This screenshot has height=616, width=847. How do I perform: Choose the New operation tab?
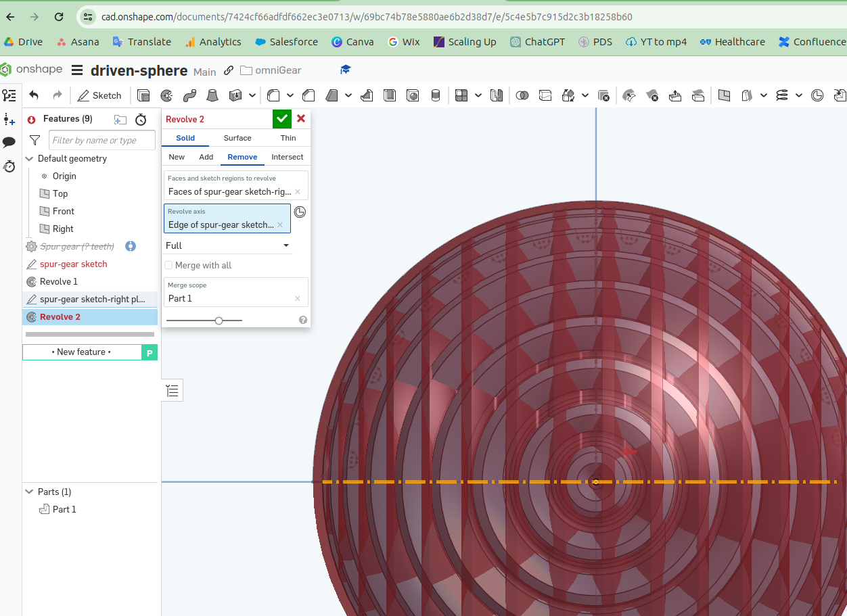coord(177,157)
